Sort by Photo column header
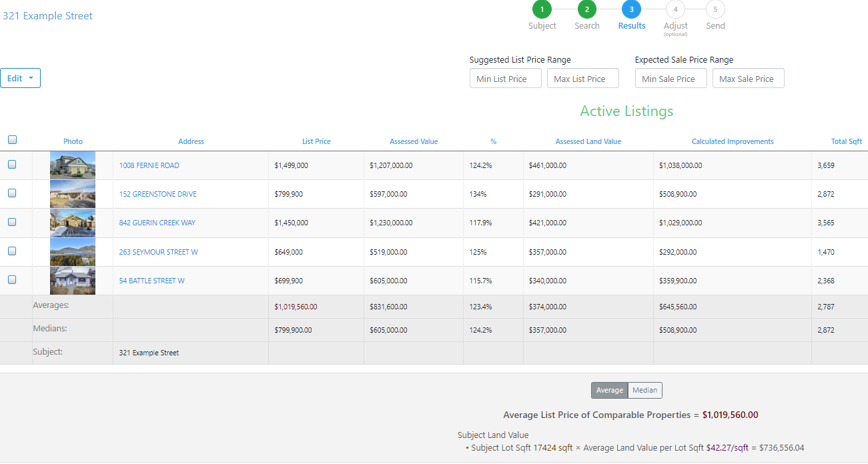868x464 pixels. click(x=73, y=141)
